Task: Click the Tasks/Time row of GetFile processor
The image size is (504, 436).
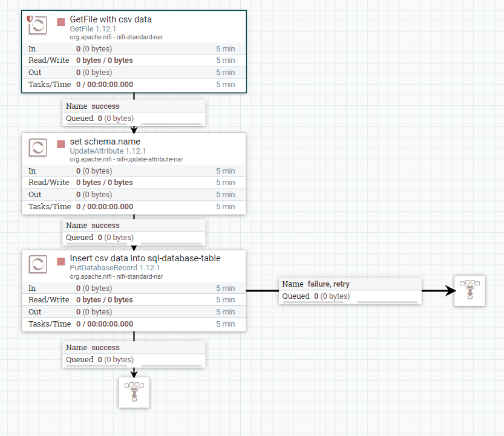Action: pos(134,85)
